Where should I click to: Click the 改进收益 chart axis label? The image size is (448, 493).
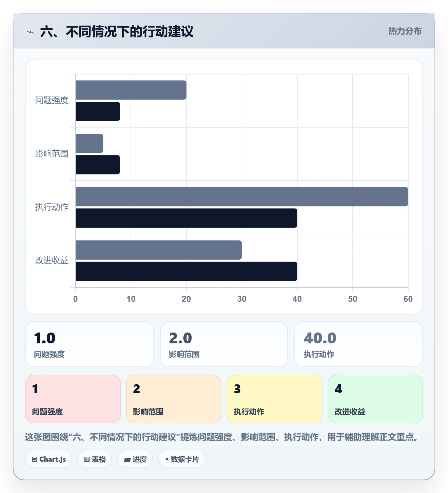(x=52, y=261)
